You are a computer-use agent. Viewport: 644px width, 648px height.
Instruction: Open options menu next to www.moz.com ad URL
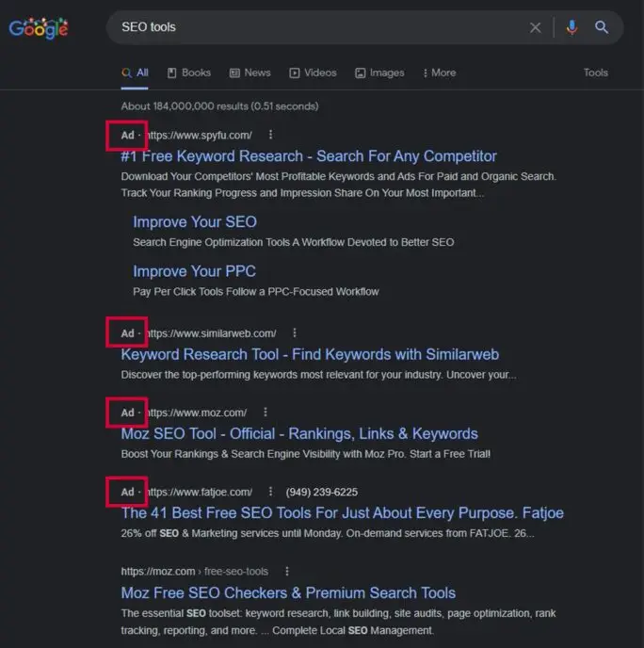[x=266, y=412]
